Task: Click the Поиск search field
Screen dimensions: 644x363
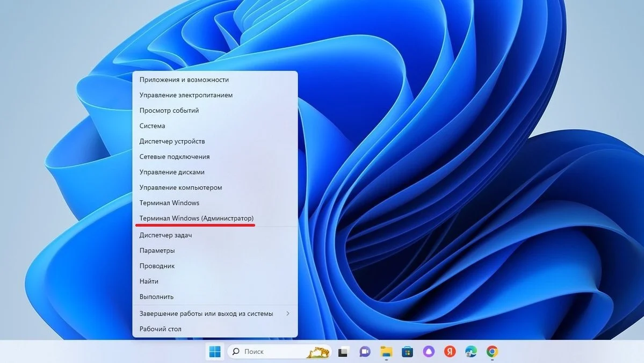Action: click(x=279, y=352)
